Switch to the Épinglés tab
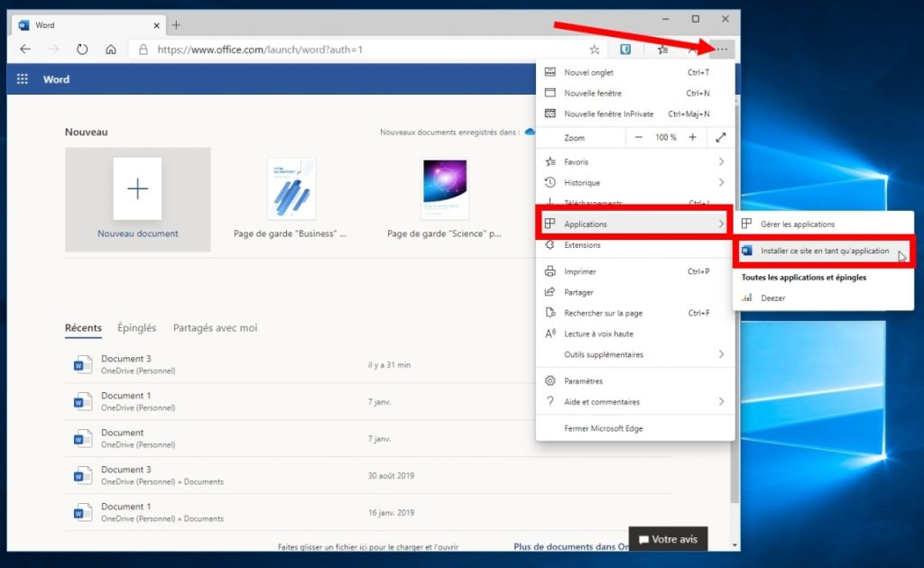The image size is (924, 568). click(136, 328)
